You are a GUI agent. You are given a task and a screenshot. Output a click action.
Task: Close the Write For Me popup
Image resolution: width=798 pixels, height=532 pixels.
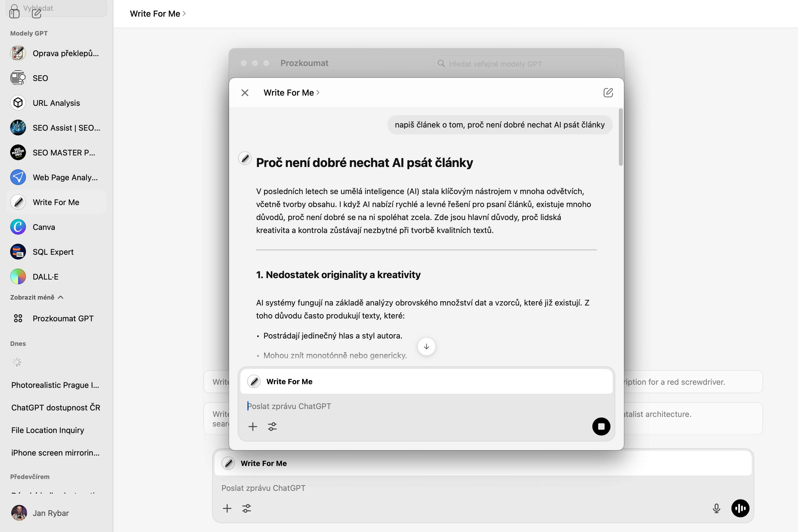245,93
